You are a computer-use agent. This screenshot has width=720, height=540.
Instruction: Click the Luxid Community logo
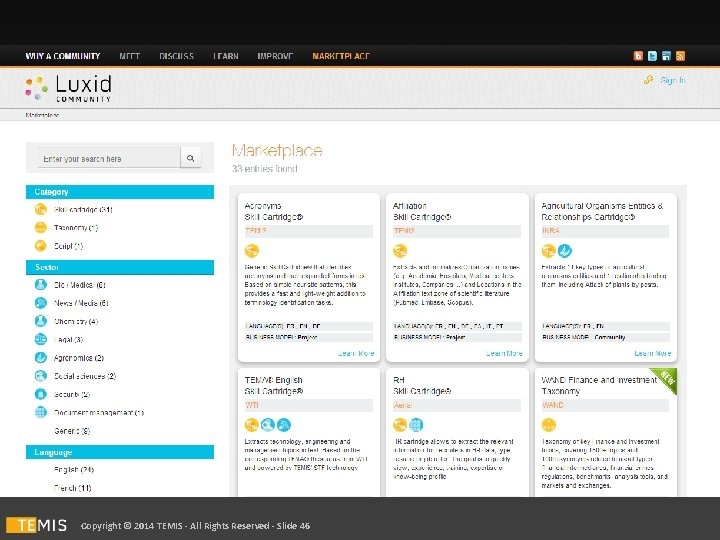coord(69,89)
